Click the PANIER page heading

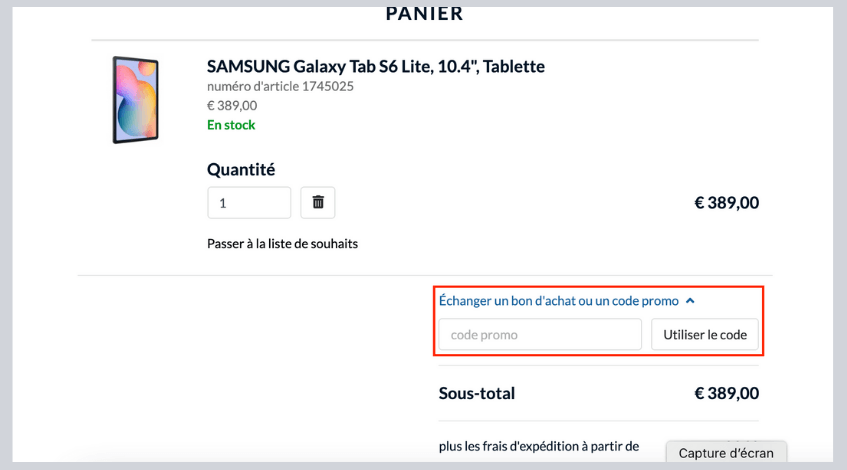pos(424,14)
